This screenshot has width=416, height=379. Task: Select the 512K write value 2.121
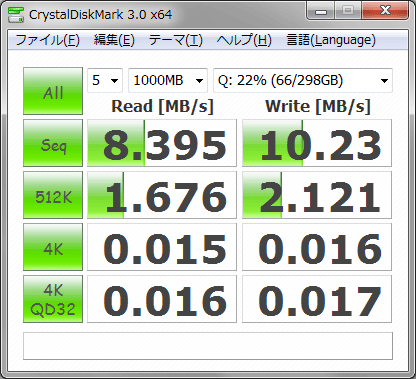tap(317, 195)
